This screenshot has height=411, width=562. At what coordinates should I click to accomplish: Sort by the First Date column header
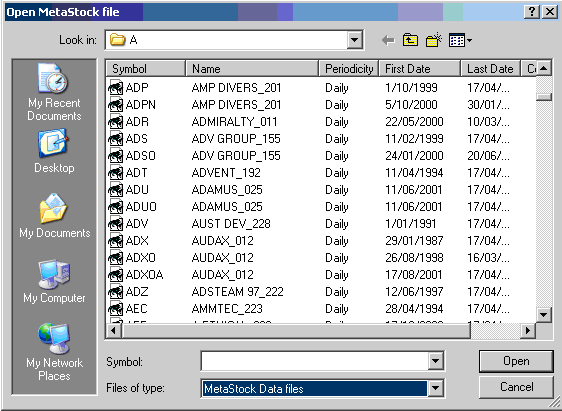click(419, 68)
